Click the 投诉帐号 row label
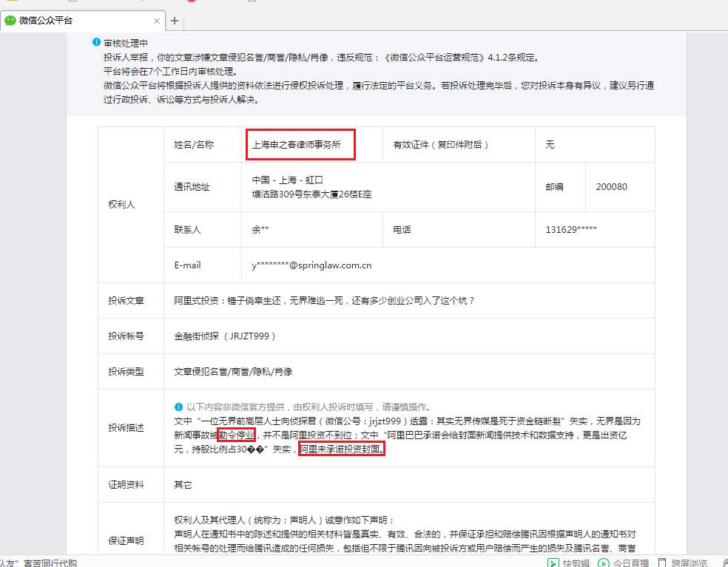This screenshot has width=728, height=567. 127,336
